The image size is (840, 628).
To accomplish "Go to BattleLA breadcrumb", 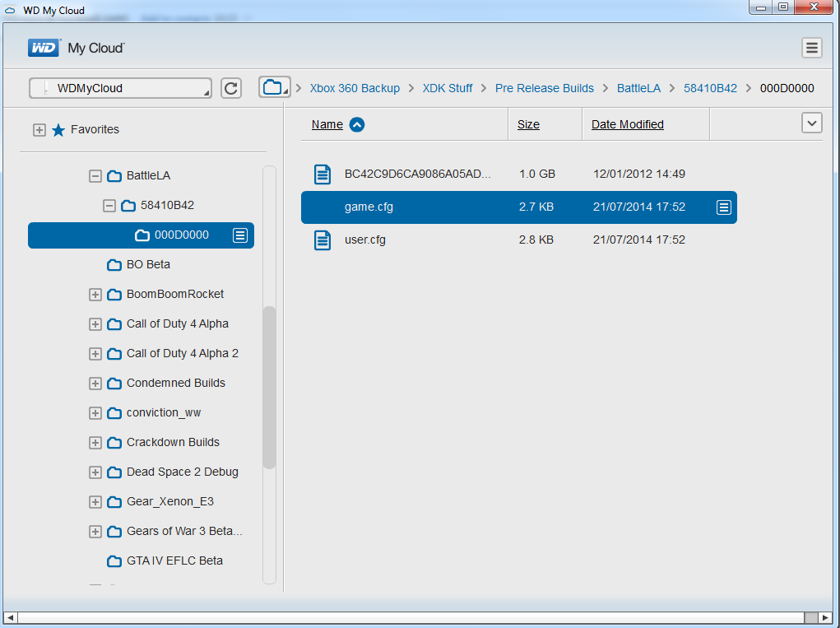I will [638, 88].
